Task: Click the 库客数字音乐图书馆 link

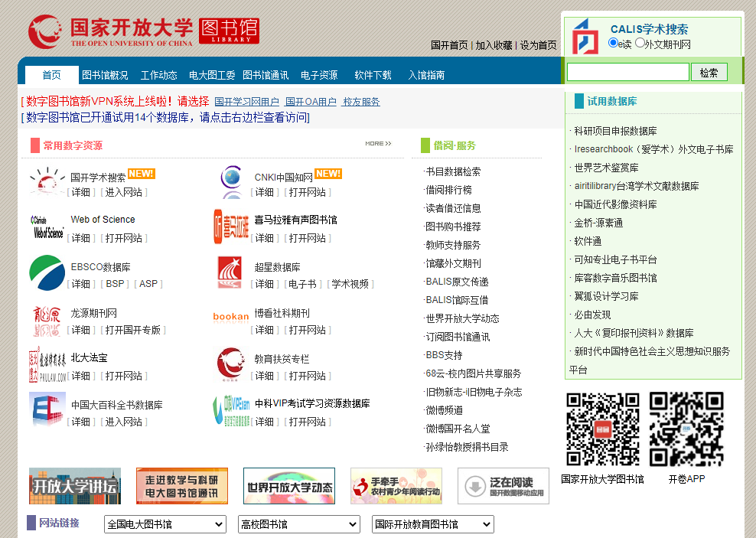Action: coord(615,278)
